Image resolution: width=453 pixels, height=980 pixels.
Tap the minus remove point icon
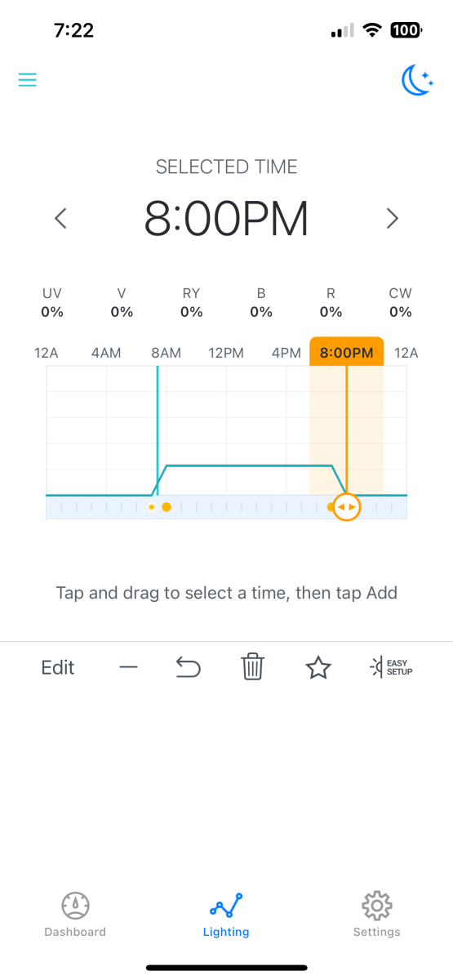tap(128, 667)
